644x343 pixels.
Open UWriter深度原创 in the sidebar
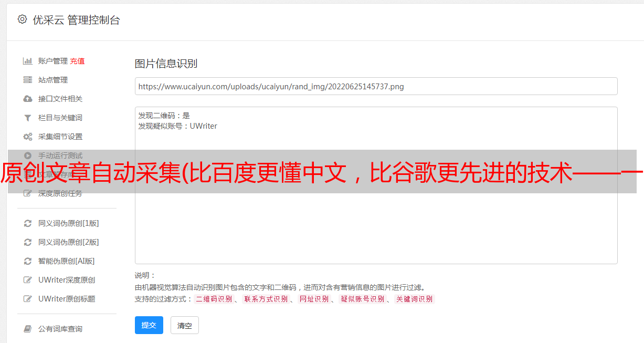(67, 280)
